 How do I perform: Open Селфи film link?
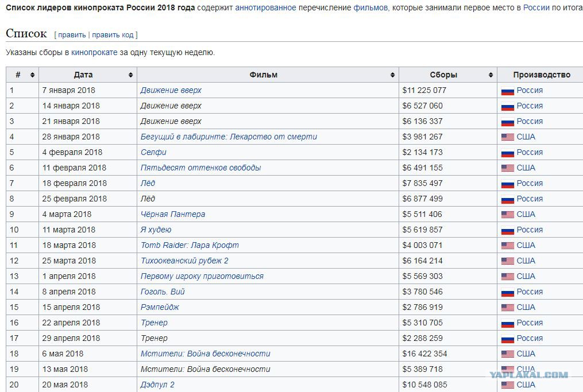(x=153, y=152)
